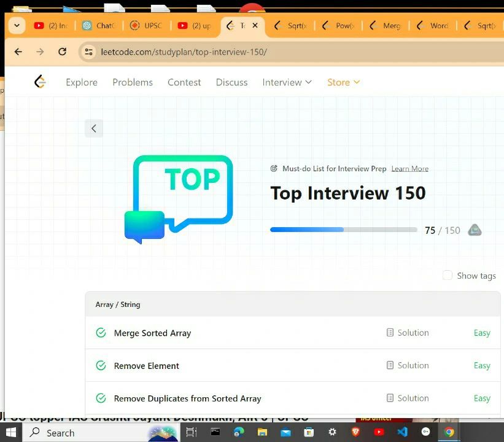Switch to the UPSC tab
The image size is (504, 442).
pos(146,25)
